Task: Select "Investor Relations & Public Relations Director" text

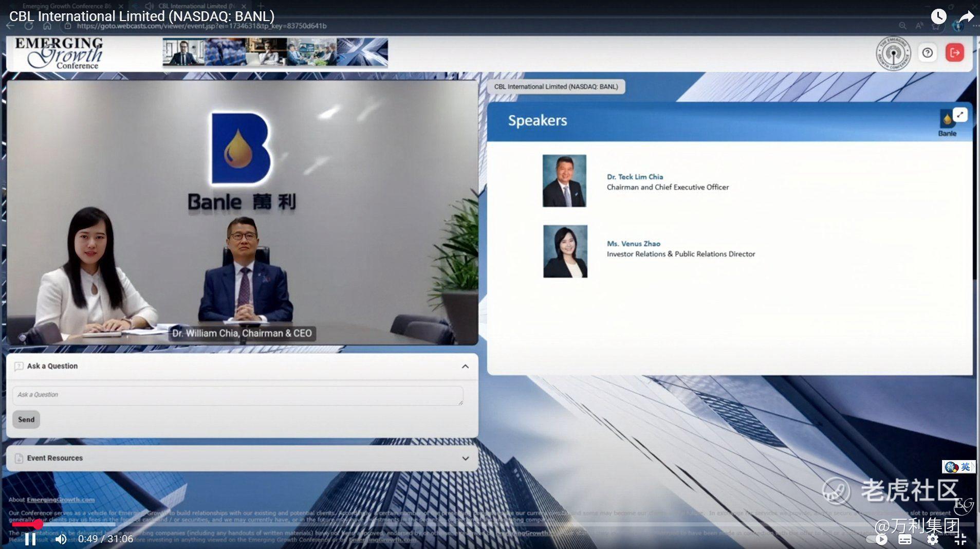Action: tap(681, 254)
